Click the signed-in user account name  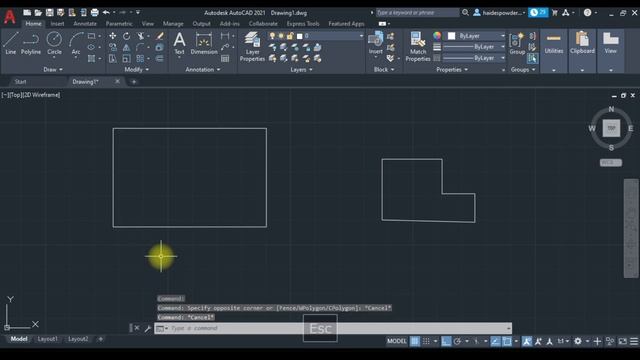tap(502, 13)
